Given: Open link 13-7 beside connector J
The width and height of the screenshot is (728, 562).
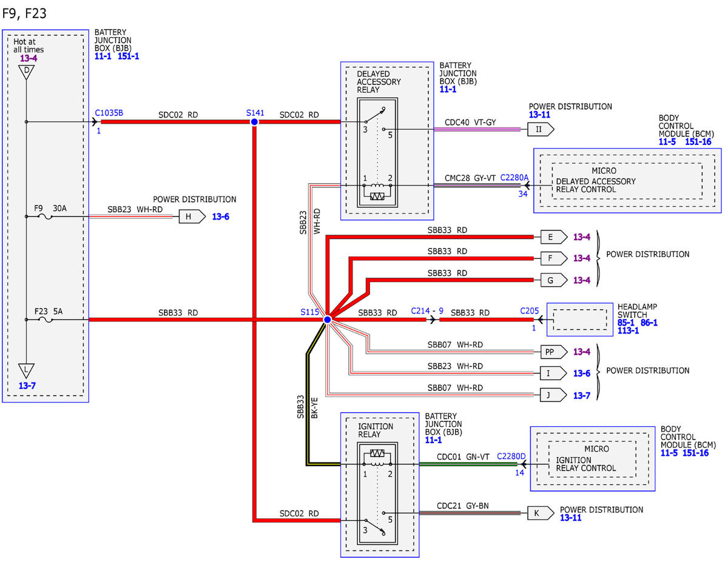Looking at the screenshot, I should 582,395.
